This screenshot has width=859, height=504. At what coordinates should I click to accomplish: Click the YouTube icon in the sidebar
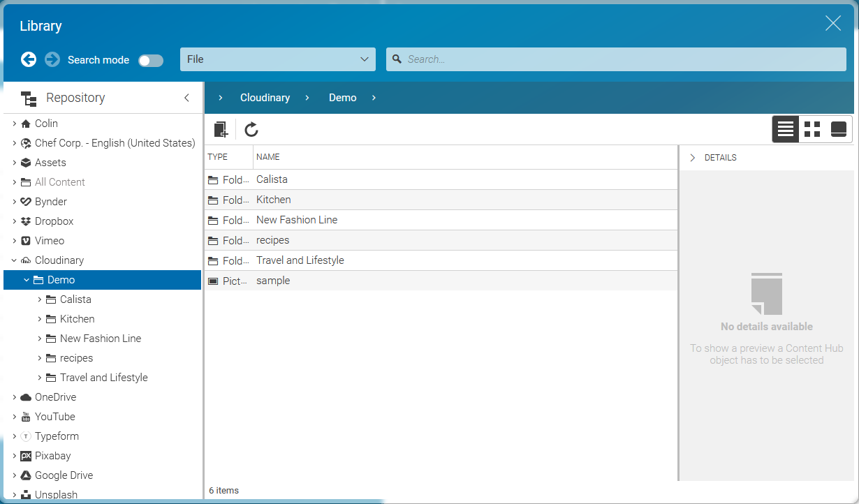coord(27,416)
